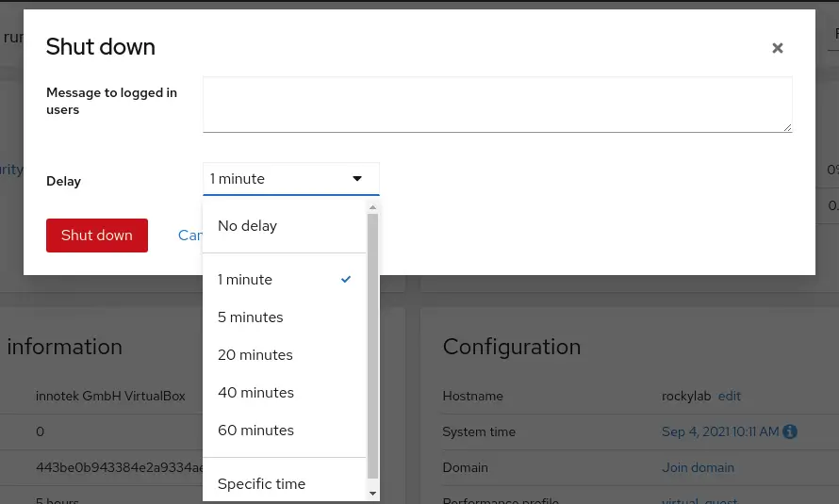Close the Shut down dialog
839x504 pixels.
tap(778, 48)
